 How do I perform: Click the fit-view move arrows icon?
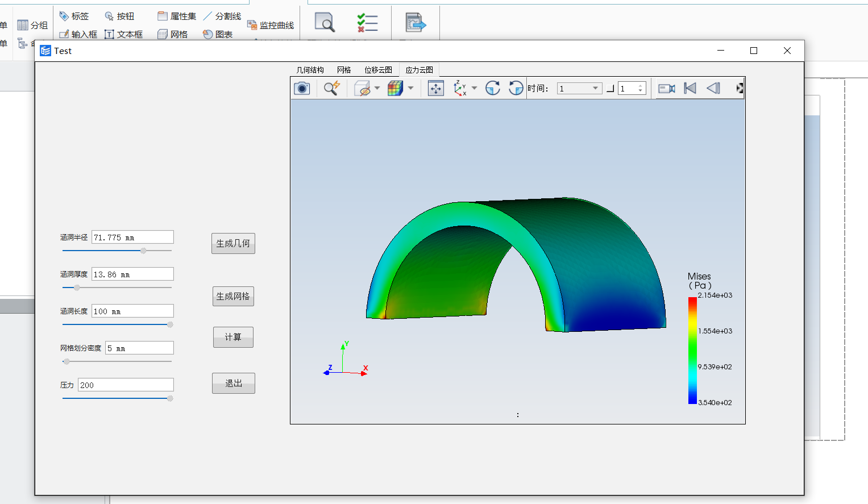pyautogui.click(x=436, y=88)
